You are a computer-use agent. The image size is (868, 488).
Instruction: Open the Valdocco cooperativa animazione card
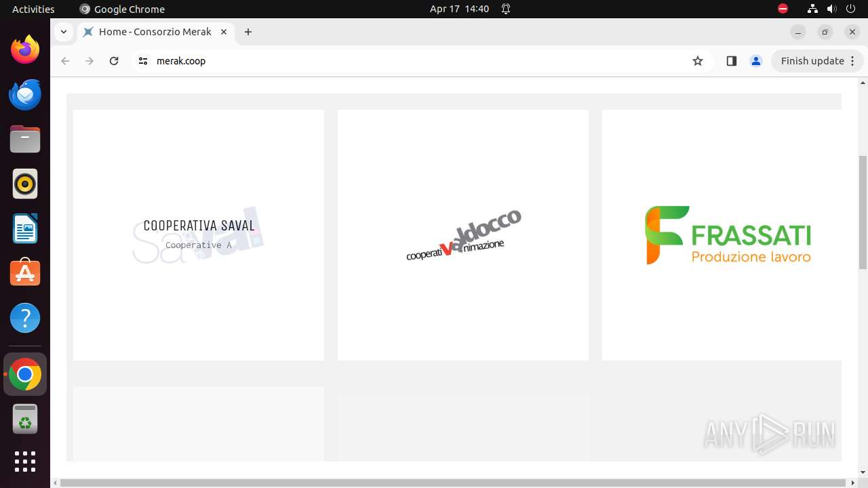pos(463,235)
